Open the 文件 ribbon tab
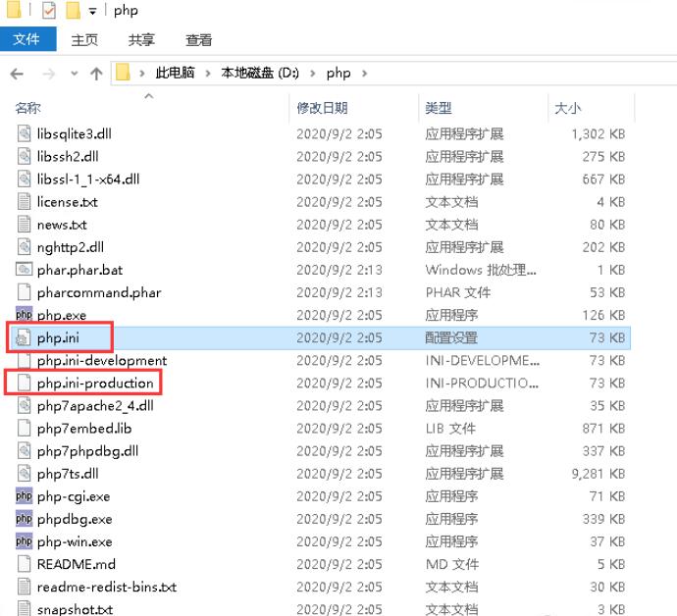 click(x=27, y=39)
